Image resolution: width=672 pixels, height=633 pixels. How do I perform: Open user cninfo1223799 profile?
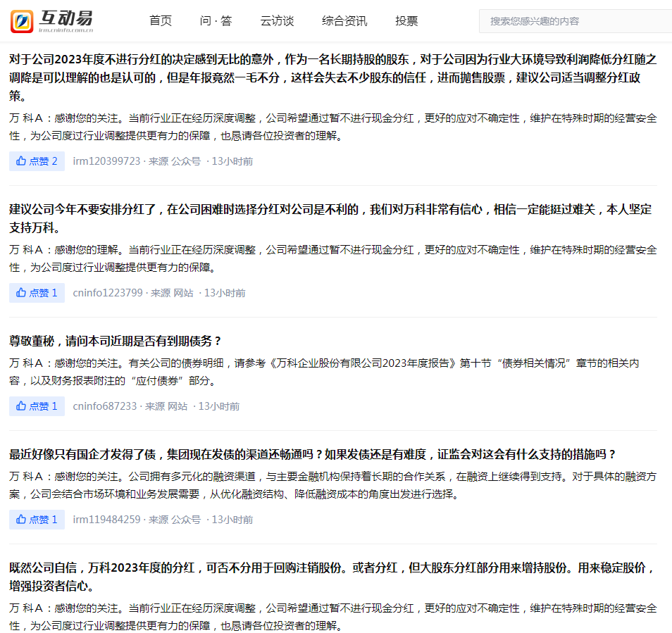(108, 293)
